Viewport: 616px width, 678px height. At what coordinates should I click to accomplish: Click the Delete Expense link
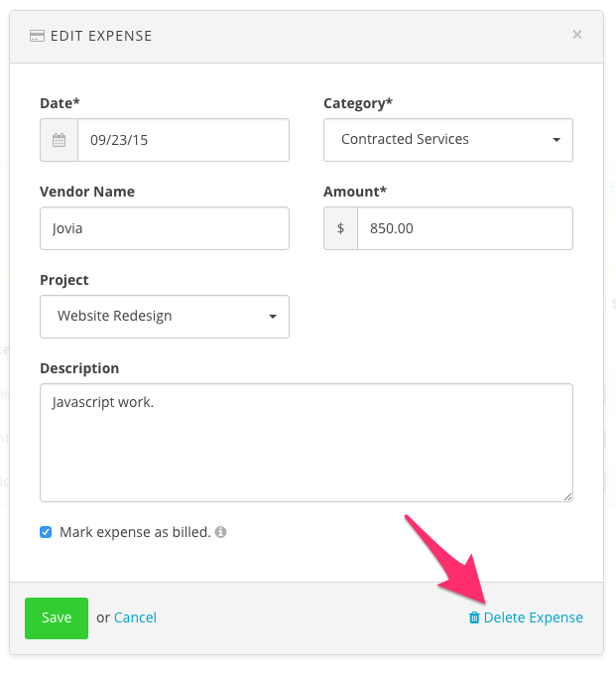click(x=533, y=617)
